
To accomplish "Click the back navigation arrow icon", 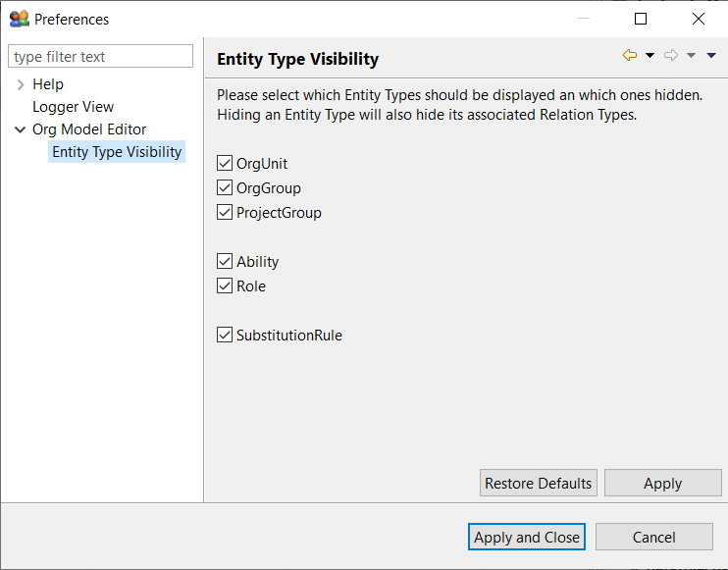I will tap(630, 56).
